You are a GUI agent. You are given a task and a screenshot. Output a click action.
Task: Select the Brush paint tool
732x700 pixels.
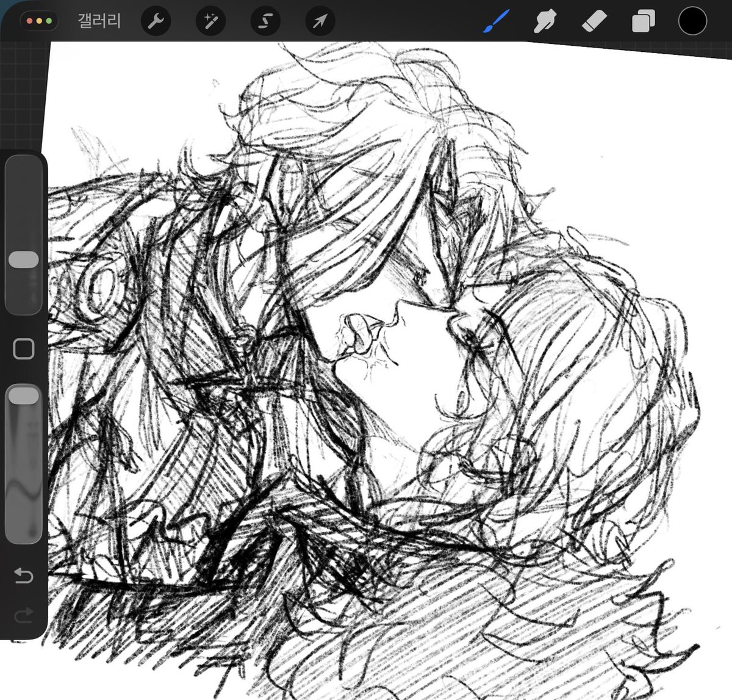pyautogui.click(x=496, y=22)
